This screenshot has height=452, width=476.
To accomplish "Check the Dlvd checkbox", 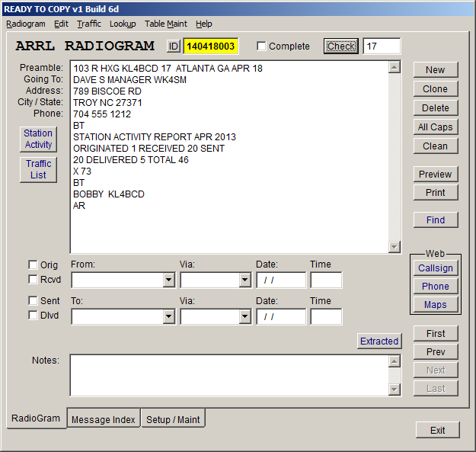I will (33, 315).
